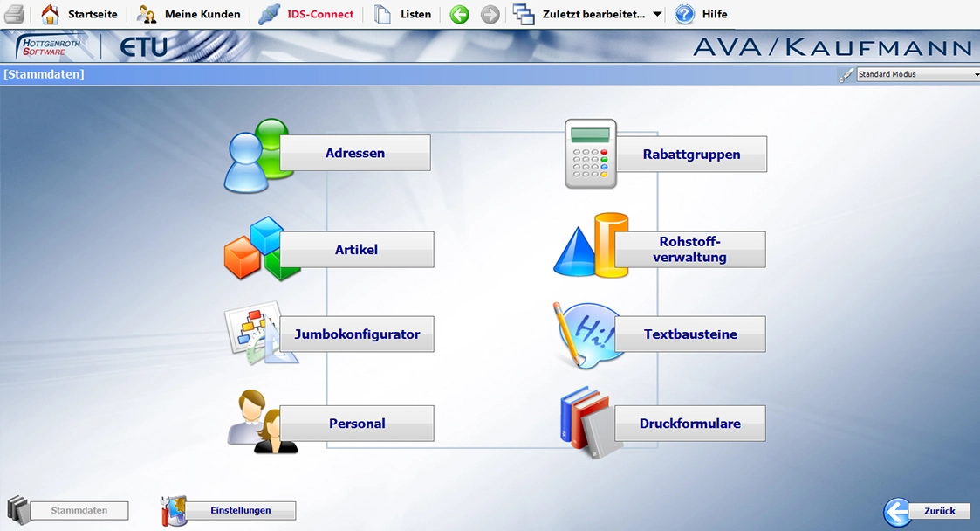Open the Jumbokonfigurator button

[x=357, y=334]
